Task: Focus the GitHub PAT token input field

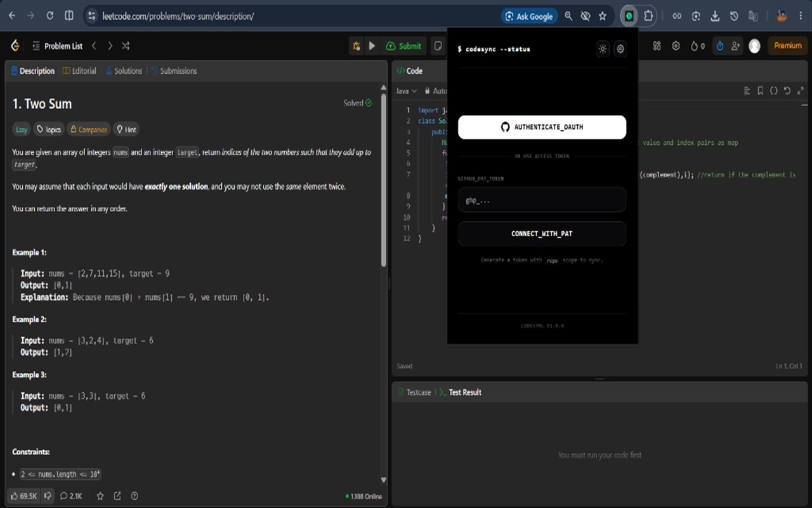Action: [542, 200]
